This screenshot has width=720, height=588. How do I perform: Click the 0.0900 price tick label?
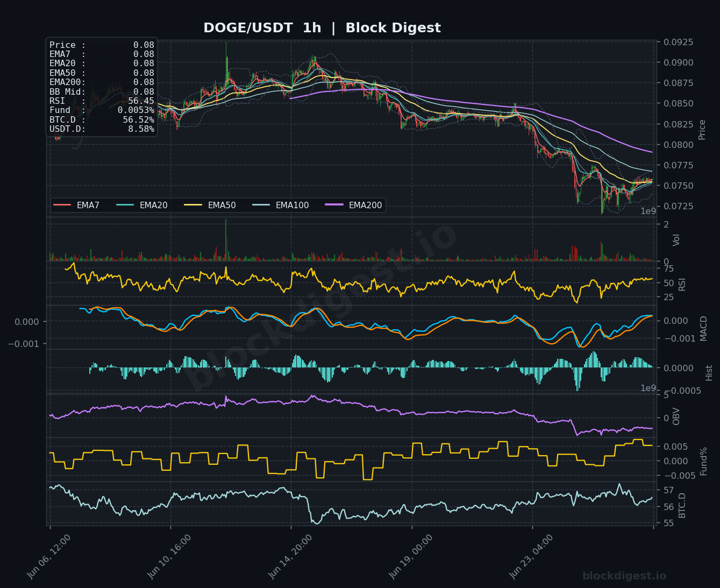click(678, 62)
